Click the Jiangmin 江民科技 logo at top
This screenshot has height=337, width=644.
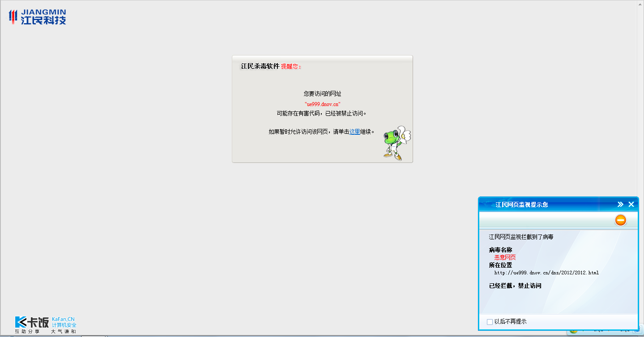click(x=38, y=17)
